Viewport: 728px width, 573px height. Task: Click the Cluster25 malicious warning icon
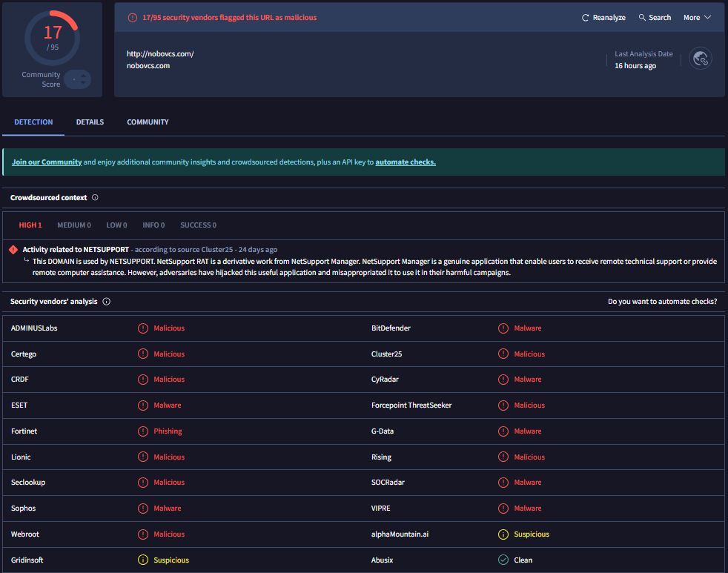[503, 354]
